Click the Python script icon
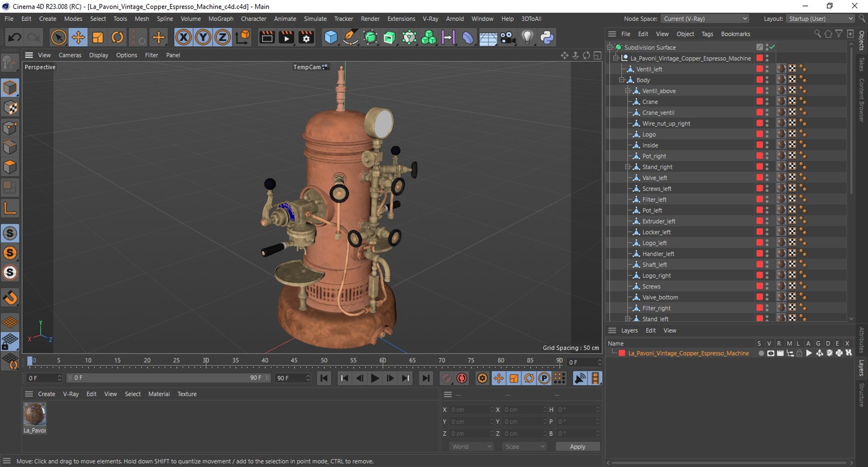 tap(547, 37)
